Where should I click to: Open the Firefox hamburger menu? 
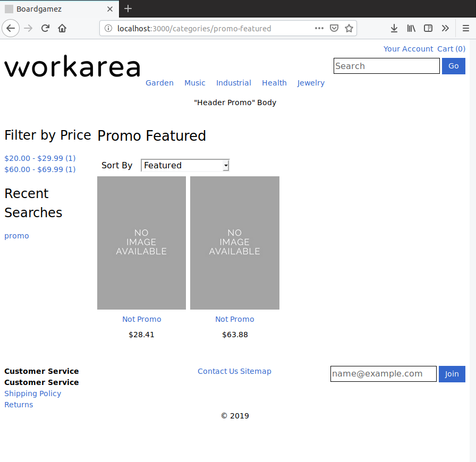coord(466,28)
